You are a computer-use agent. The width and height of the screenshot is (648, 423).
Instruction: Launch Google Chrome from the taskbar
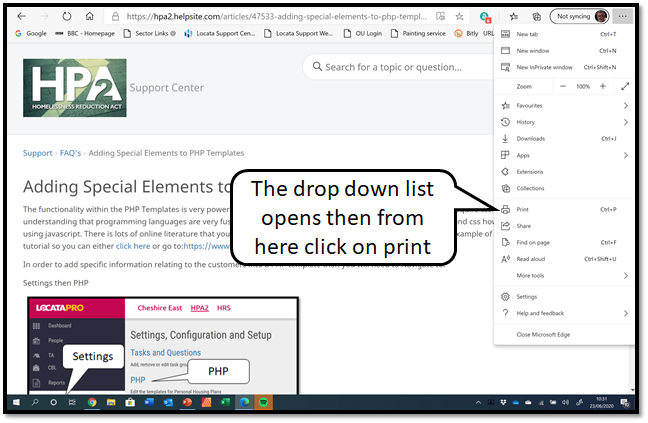[92, 402]
